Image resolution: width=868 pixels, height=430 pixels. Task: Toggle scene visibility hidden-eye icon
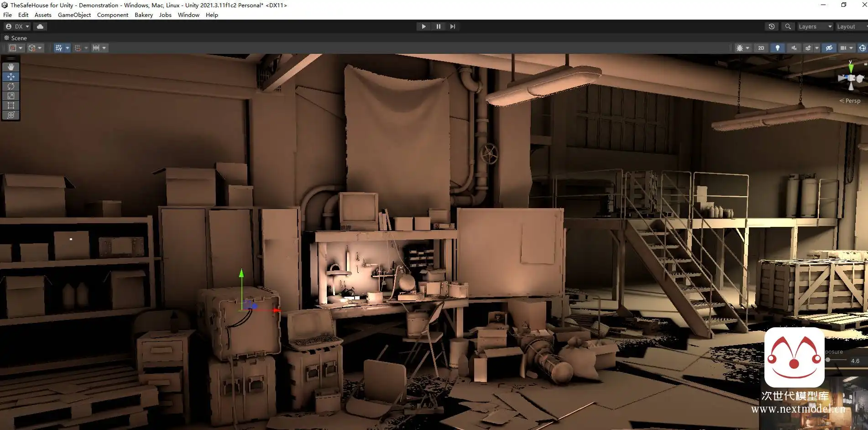tap(829, 48)
